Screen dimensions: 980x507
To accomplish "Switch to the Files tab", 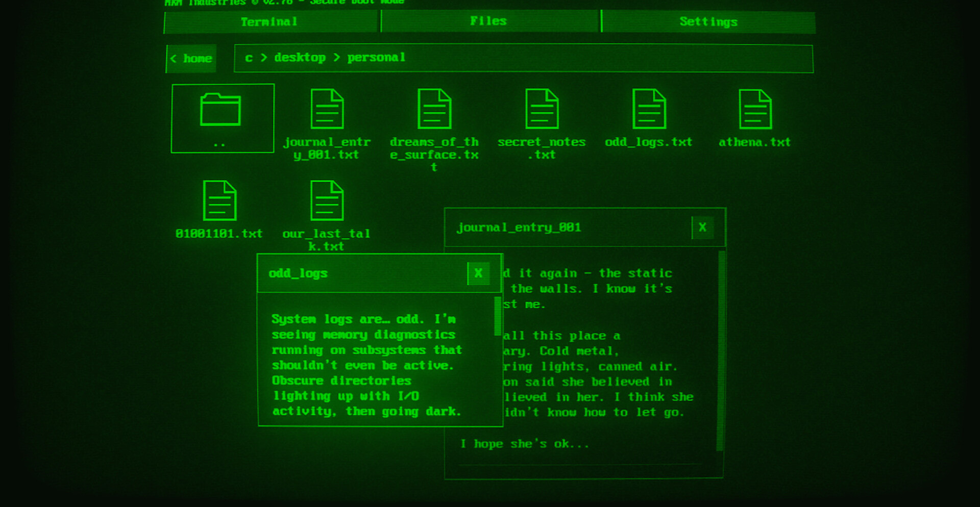I will point(488,21).
